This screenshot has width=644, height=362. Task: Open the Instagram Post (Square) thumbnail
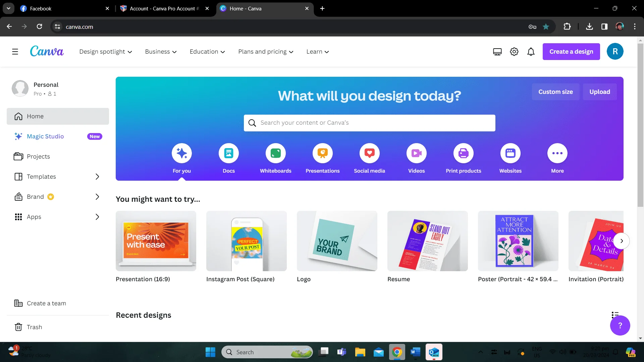pos(247,241)
